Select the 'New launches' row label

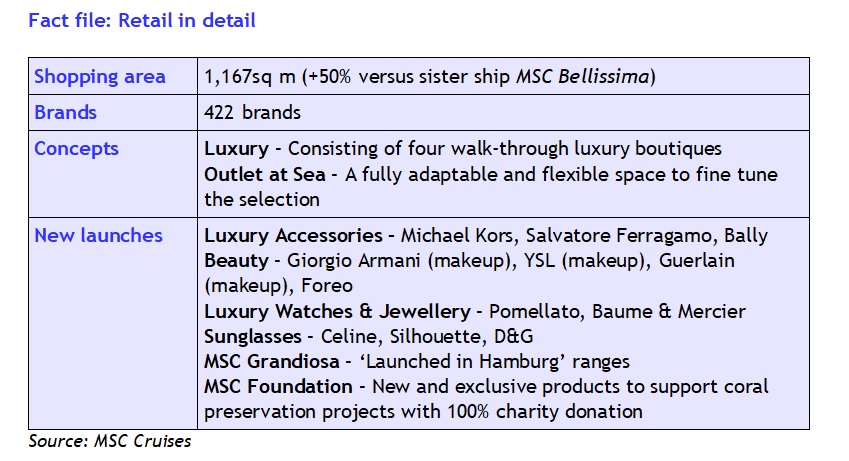(x=98, y=236)
